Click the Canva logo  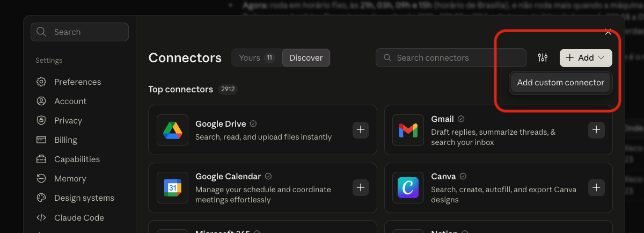(x=408, y=187)
